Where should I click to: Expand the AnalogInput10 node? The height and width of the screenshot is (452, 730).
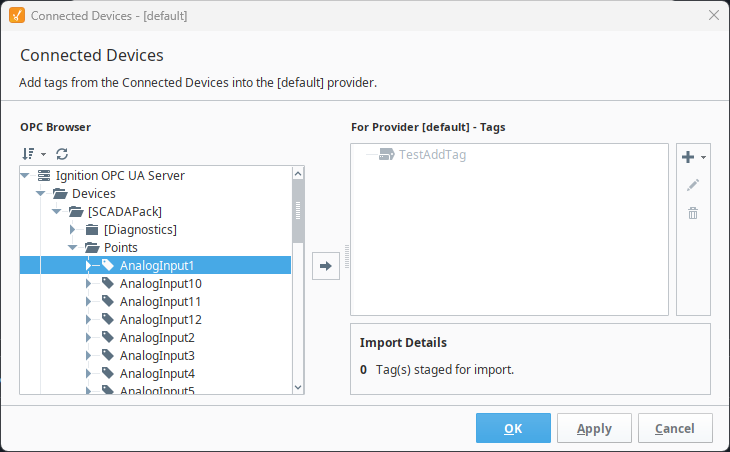tap(88, 283)
